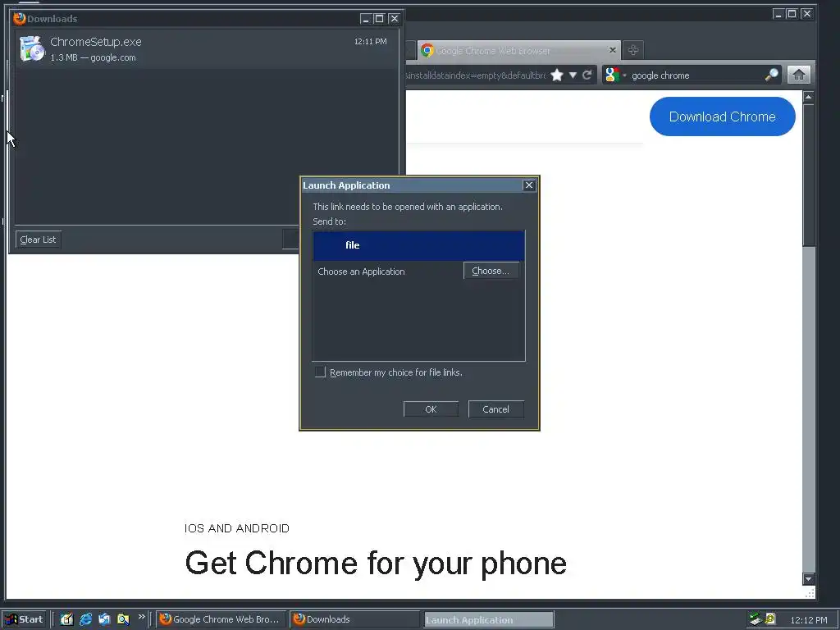Screen dimensions: 840x630
Task: Click 'Get Chrome for your phone' heading
Action: click(x=376, y=563)
